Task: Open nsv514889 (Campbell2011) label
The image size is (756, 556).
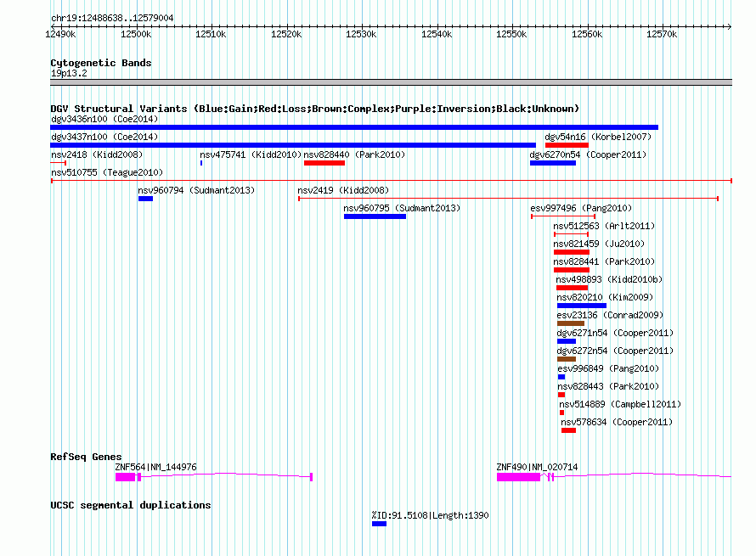Action: pyautogui.click(x=620, y=404)
